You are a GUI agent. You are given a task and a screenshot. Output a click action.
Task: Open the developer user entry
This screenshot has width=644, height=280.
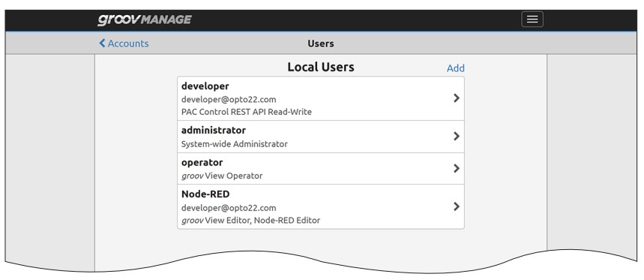[321, 98]
